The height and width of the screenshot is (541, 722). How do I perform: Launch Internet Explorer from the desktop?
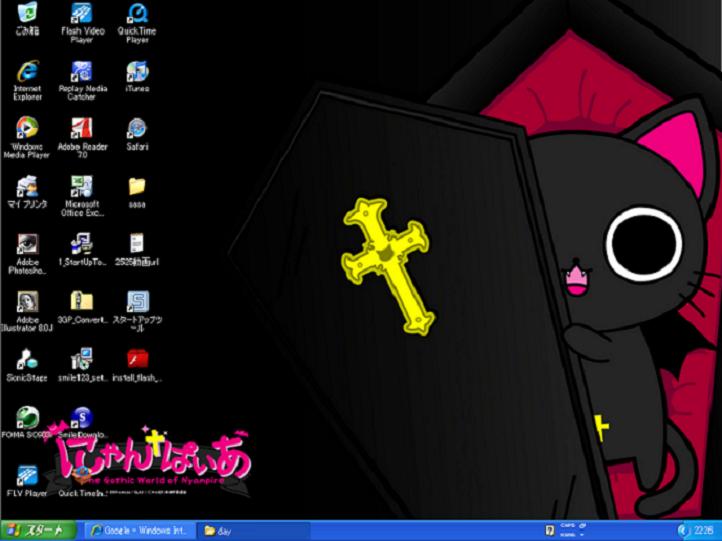(x=27, y=80)
